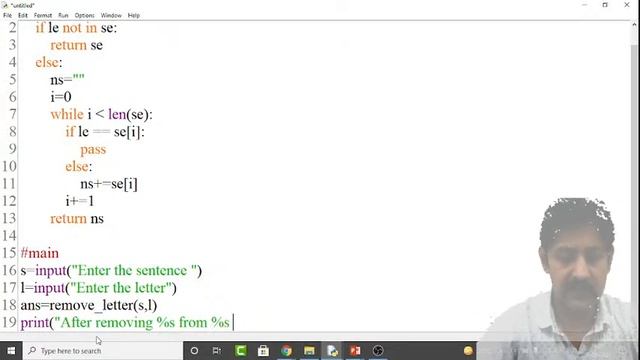The height and width of the screenshot is (360, 640).
Task: Open File Explorer from the taskbar
Action: click(309, 351)
